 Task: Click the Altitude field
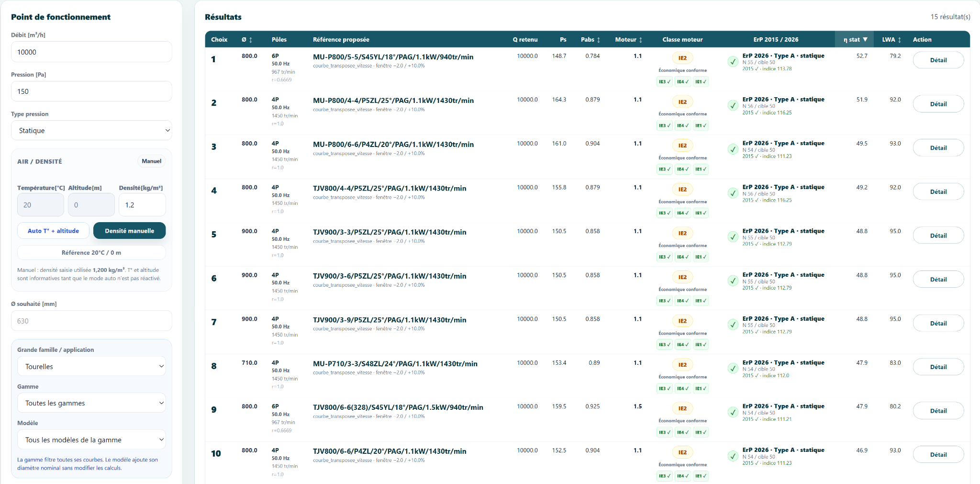pyautogui.click(x=91, y=205)
